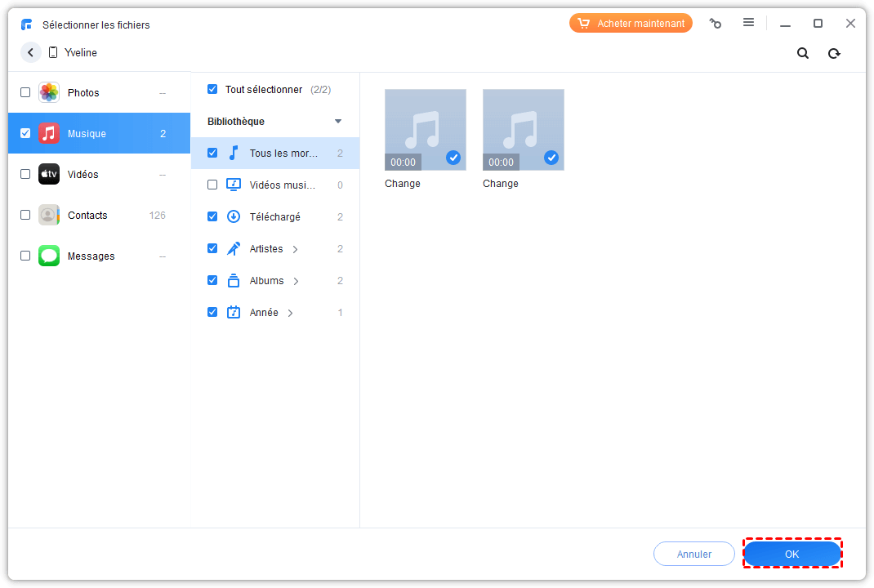
Task: Expand the Artistes chevron
Action: pyautogui.click(x=295, y=249)
